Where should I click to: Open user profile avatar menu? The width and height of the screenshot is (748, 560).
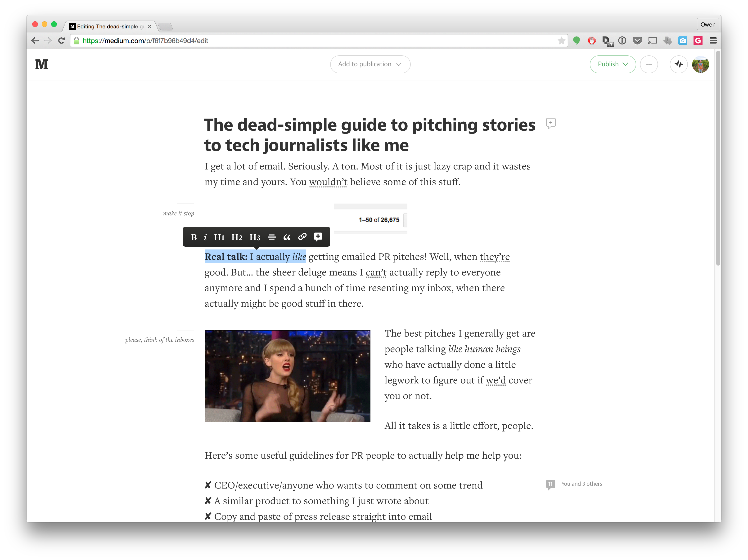point(700,64)
